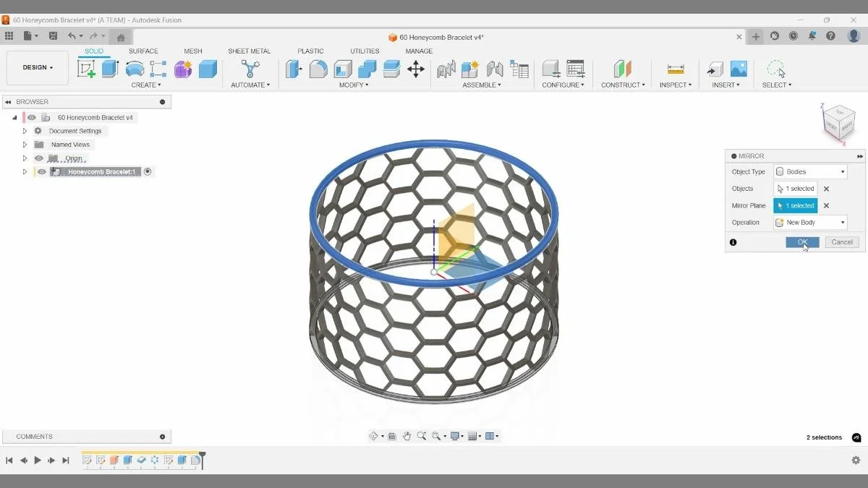
Task: Open the CREATE dropdown menu
Action: click(146, 85)
